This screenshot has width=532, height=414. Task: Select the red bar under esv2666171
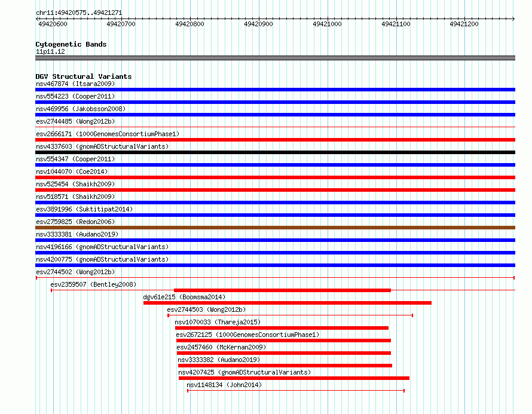275,140
